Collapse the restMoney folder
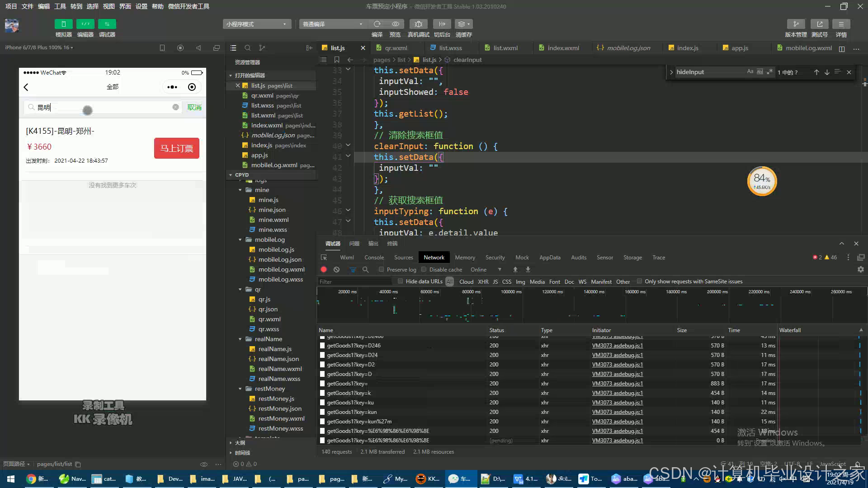This screenshot has width=868, height=488. tap(240, 389)
